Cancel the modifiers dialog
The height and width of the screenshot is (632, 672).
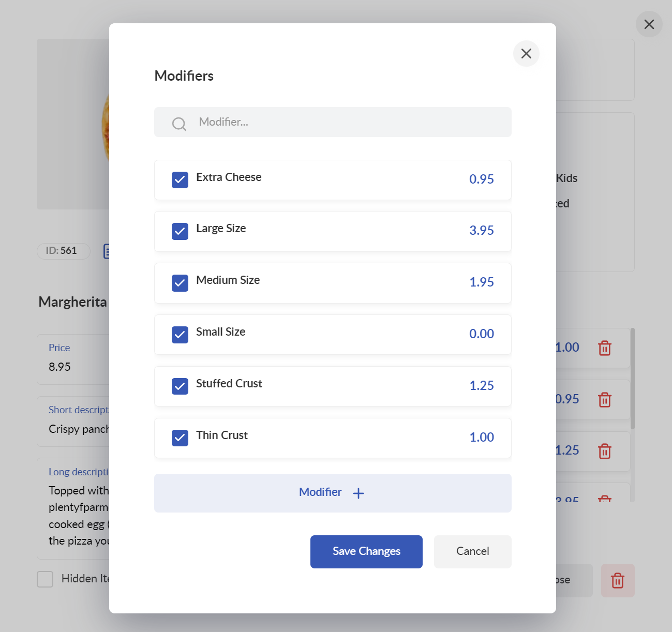pyautogui.click(x=472, y=552)
